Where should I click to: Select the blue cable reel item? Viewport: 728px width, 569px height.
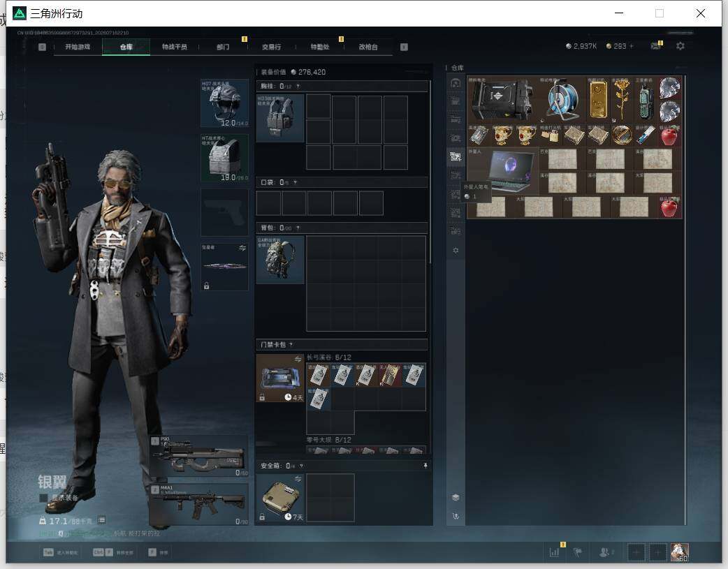point(562,99)
